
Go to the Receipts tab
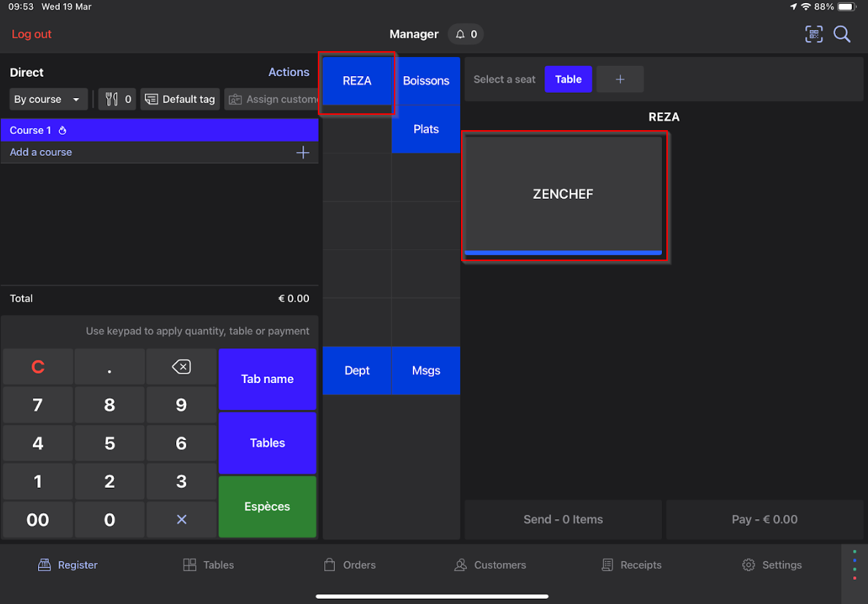(x=631, y=565)
